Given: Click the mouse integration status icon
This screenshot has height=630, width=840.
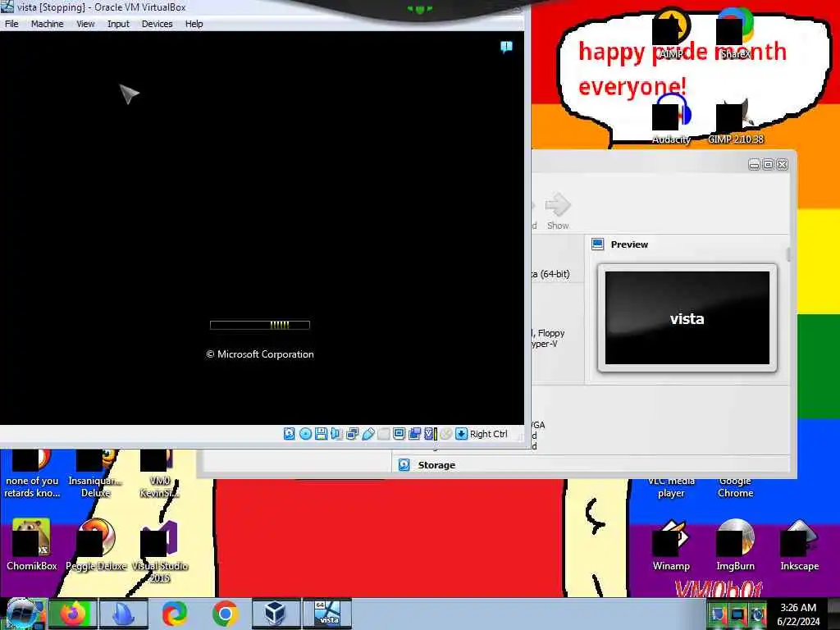Looking at the screenshot, I should (445, 434).
